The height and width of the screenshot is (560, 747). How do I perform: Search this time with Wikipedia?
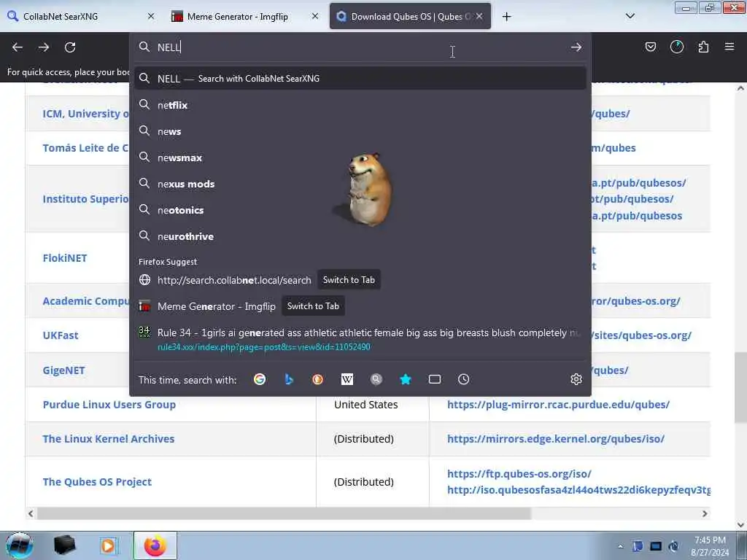tap(347, 379)
